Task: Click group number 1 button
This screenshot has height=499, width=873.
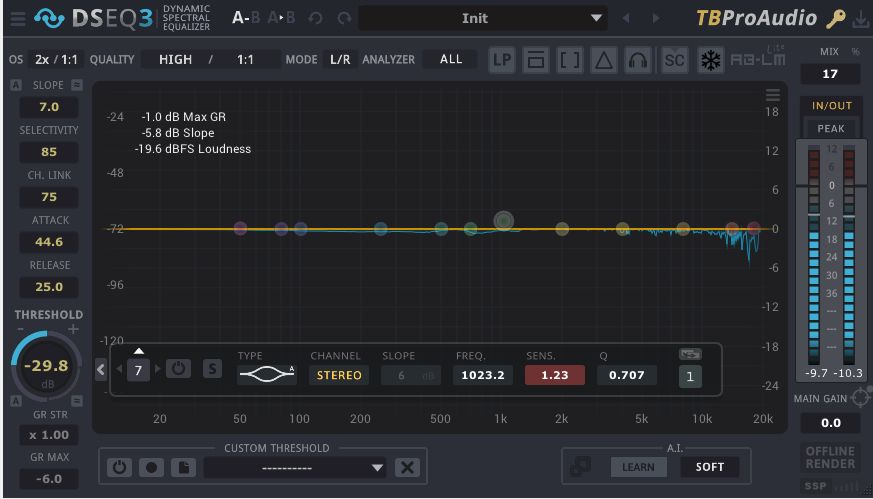Action: coord(690,377)
